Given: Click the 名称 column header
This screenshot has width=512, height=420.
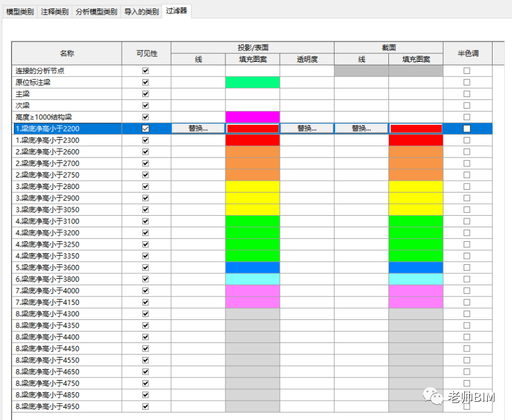Looking at the screenshot, I should [x=67, y=53].
